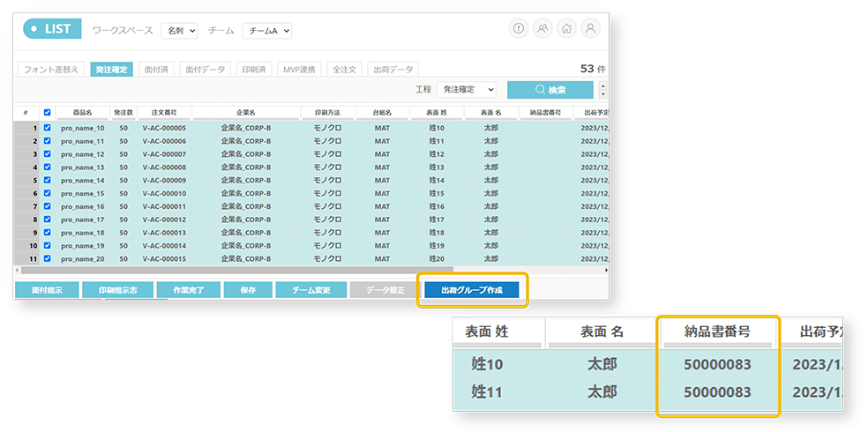The image size is (868, 432).
Task: Click the 出荷グループ作成 button
Action: (471, 290)
